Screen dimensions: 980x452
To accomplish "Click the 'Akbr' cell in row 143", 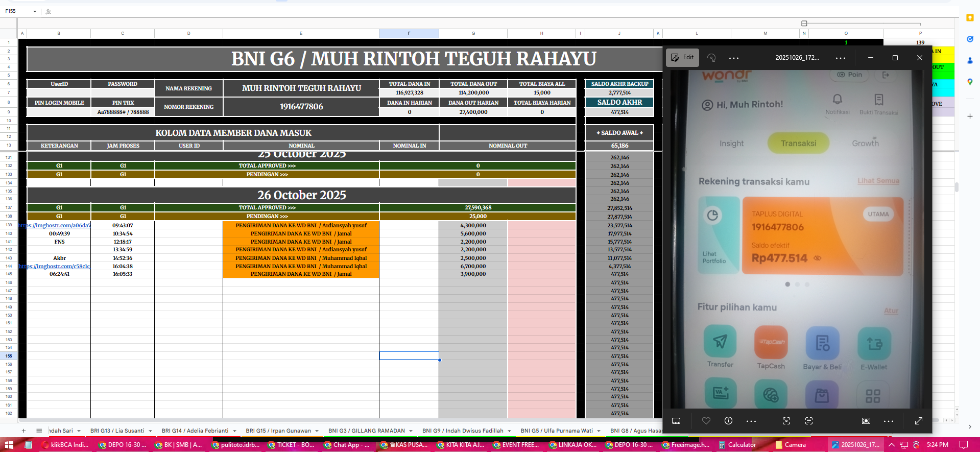I will click(x=59, y=258).
